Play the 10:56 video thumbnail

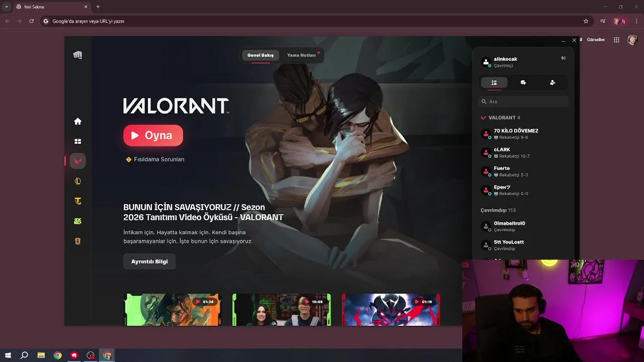click(x=281, y=310)
